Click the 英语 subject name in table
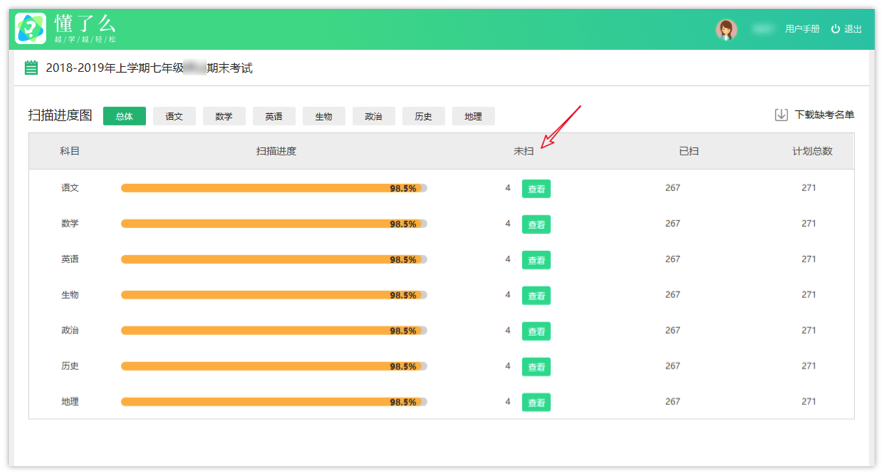This screenshot has height=475, width=884. tap(70, 259)
